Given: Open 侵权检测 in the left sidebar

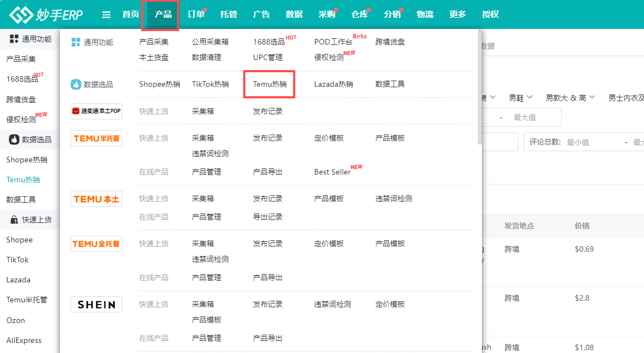Looking at the screenshot, I should (21, 120).
